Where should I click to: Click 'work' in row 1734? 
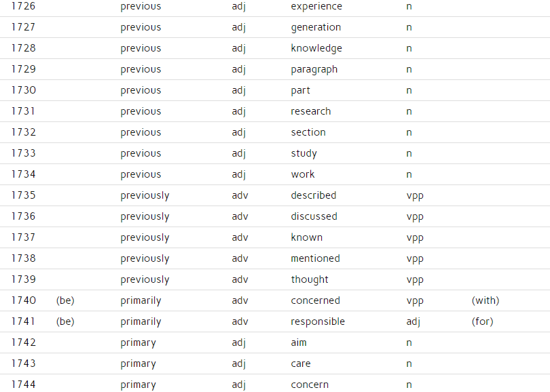tap(303, 174)
